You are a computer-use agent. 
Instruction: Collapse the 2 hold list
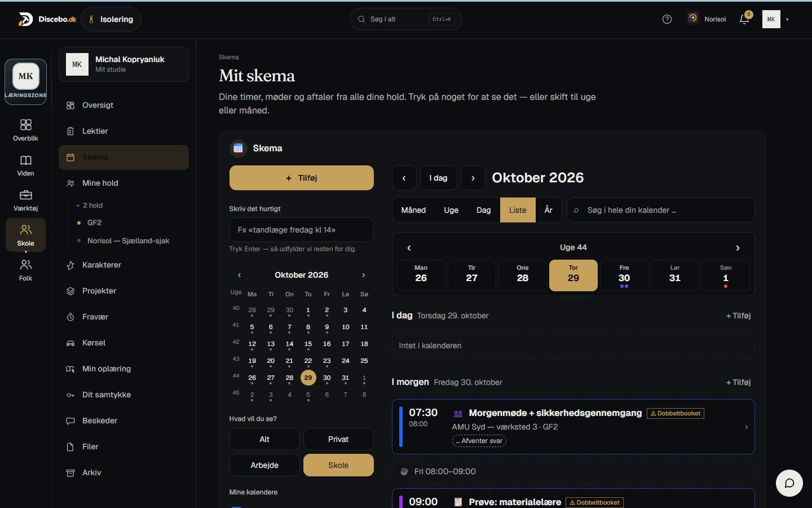90,205
